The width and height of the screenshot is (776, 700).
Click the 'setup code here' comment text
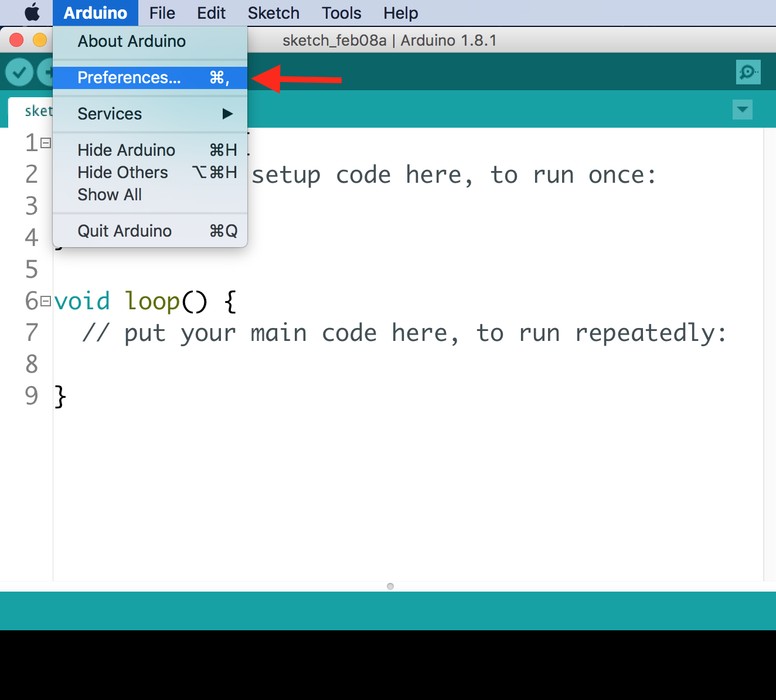363,175
